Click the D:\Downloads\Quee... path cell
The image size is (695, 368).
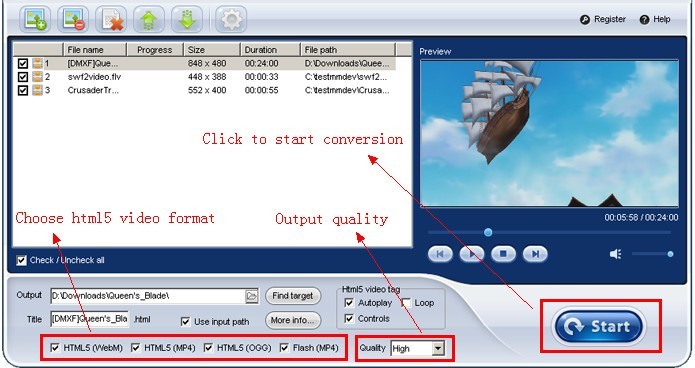(347, 63)
